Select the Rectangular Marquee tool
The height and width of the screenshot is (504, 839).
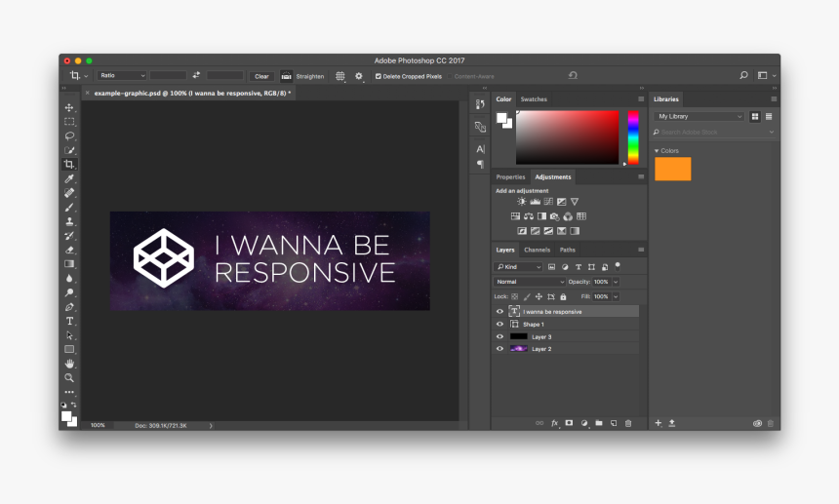pos(69,122)
